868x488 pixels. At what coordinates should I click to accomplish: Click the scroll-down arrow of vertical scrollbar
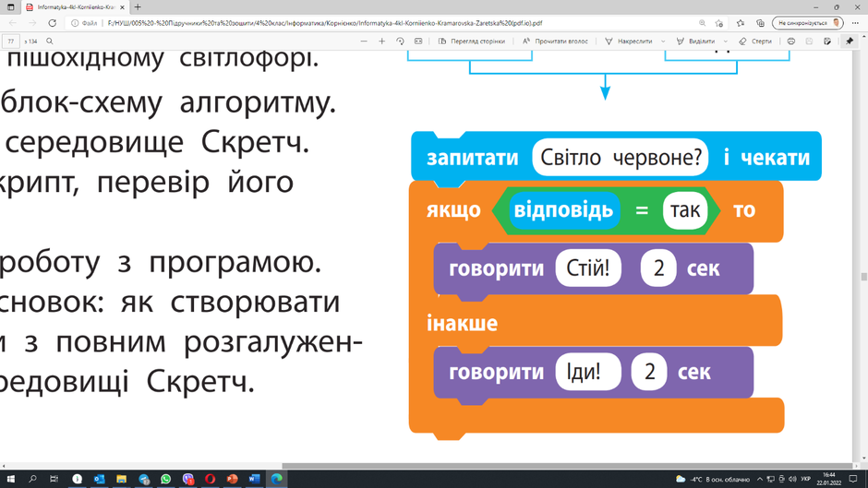[x=863, y=459]
